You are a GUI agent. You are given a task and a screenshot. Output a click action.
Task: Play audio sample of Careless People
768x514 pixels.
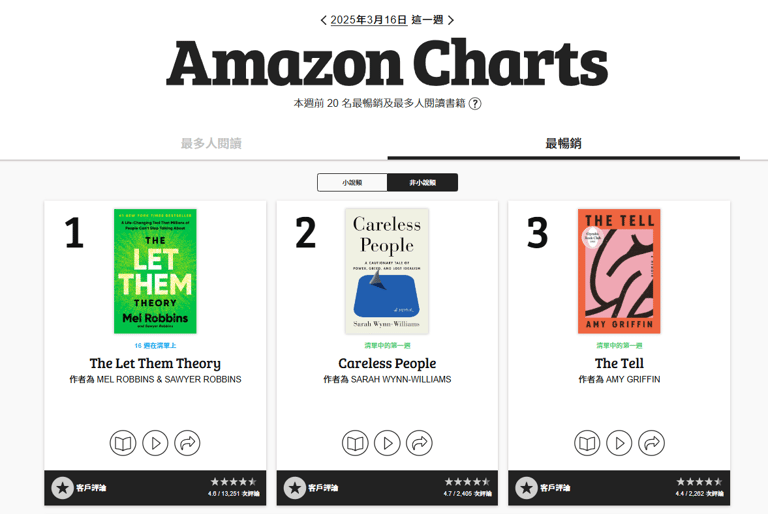point(387,443)
